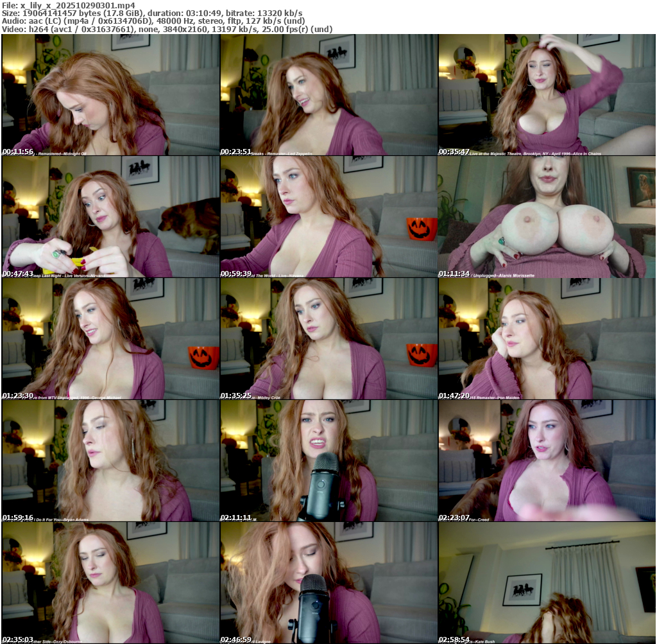Pick the frame stamped 01:23:30
Image resolution: width=657 pixels, height=644 pixels.
coord(110,339)
